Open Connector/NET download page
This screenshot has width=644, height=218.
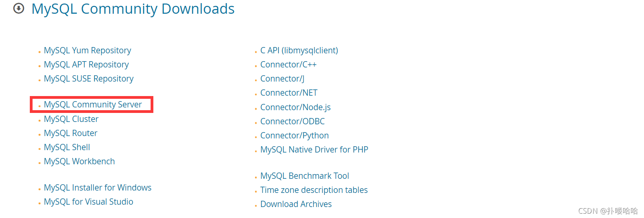pyautogui.click(x=289, y=93)
